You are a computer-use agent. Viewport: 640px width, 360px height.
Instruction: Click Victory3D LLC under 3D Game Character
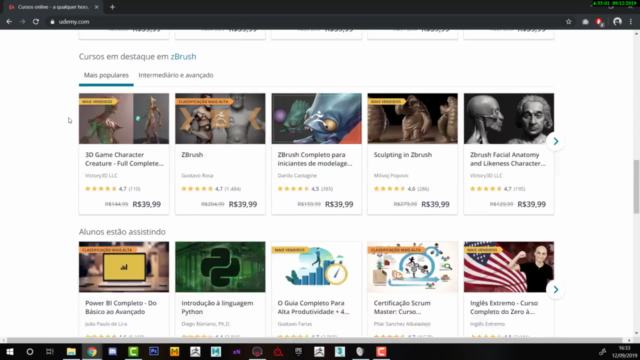click(101, 176)
